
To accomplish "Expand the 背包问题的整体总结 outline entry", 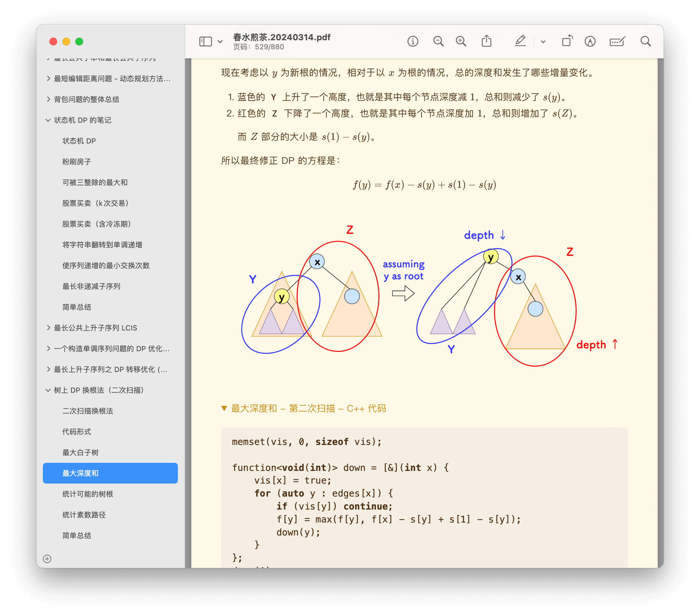I will click(48, 99).
